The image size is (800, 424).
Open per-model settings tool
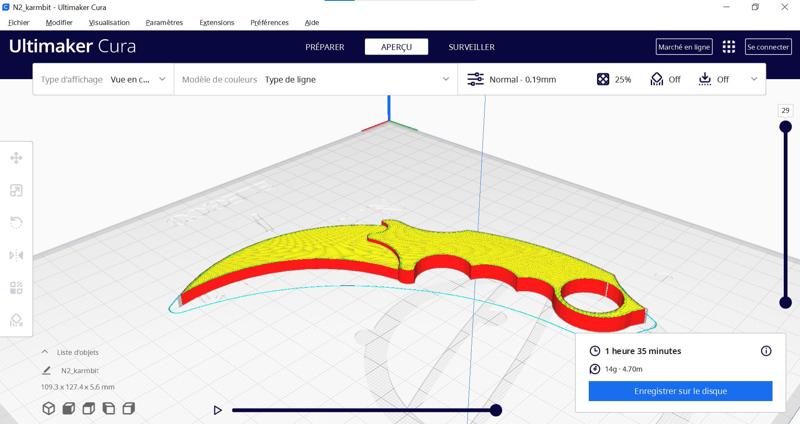click(x=16, y=288)
